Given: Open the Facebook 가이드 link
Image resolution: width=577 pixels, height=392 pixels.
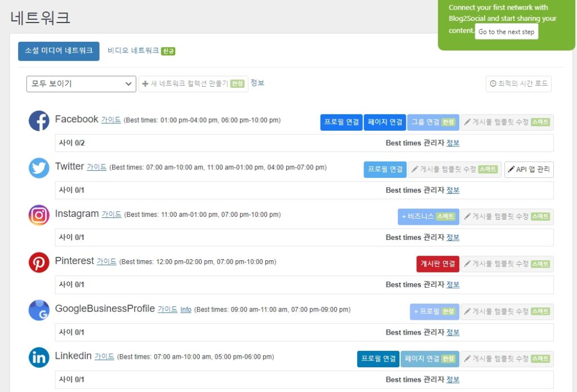Looking at the screenshot, I should pyautogui.click(x=111, y=120).
